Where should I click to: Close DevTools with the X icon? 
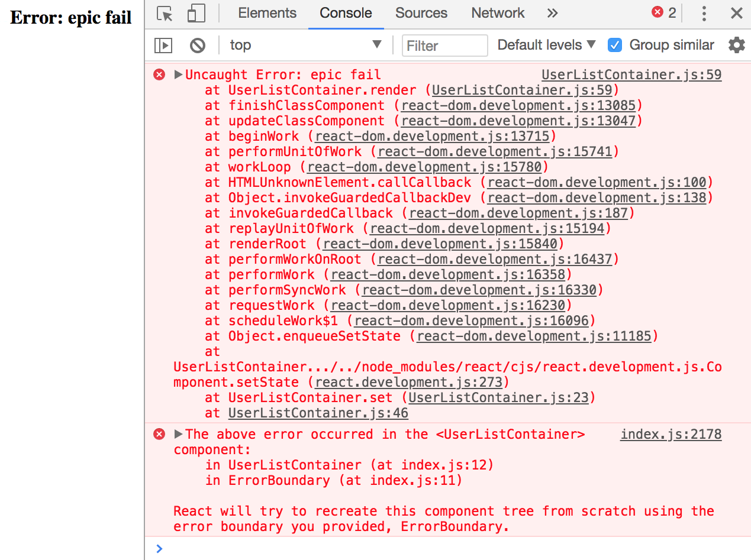[736, 14]
